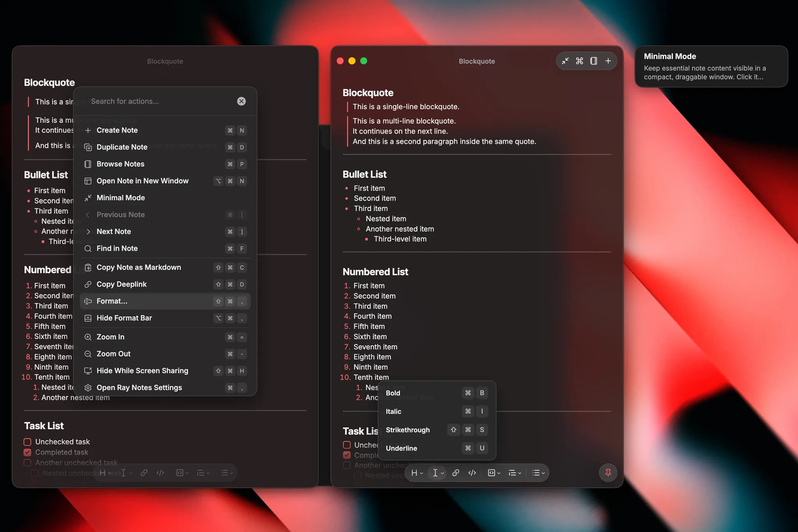Open list type dropdown in right window format bar

pyautogui.click(x=538, y=473)
